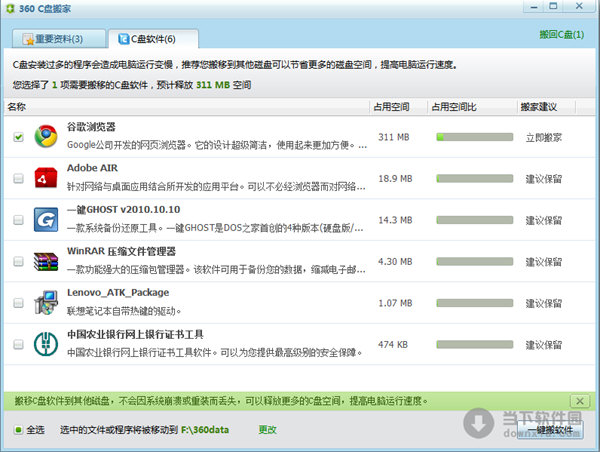
Task: Switch to the 重要资料(3) tab
Action: coord(59,39)
